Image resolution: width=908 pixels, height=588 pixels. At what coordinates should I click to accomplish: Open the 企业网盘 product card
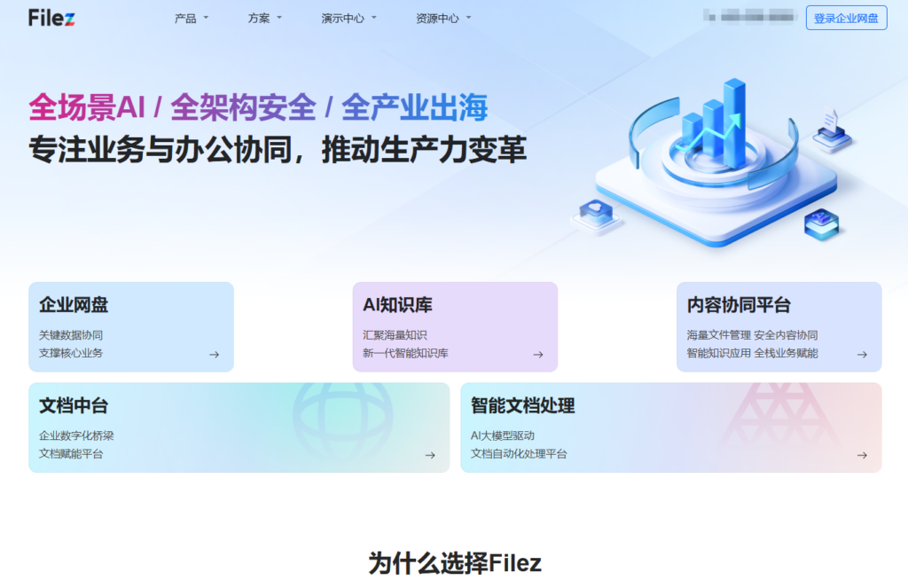tap(130, 325)
